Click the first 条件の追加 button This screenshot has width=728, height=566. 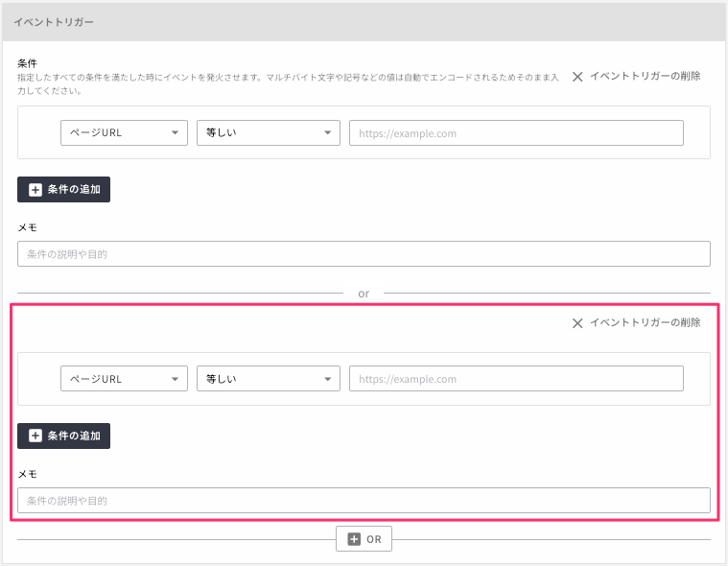click(63, 189)
